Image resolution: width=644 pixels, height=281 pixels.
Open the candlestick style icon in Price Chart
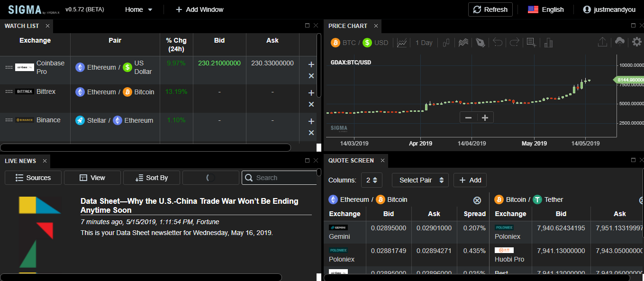[x=446, y=43]
